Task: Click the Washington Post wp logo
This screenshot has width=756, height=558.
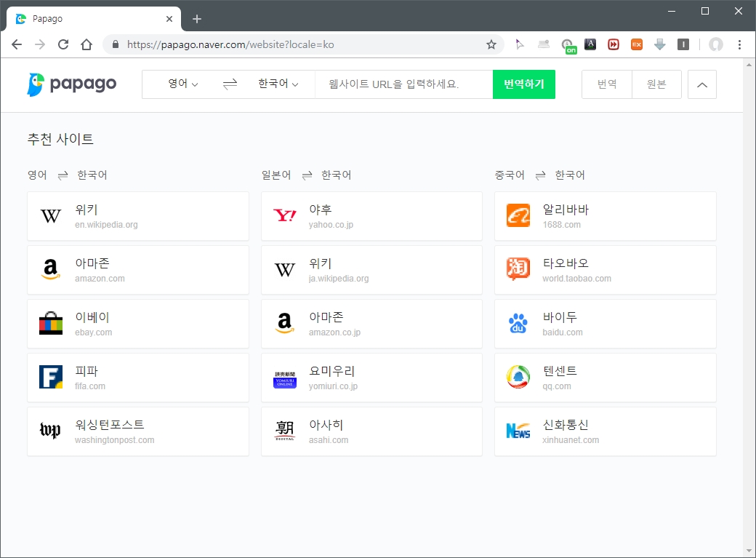Action: point(51,430)
